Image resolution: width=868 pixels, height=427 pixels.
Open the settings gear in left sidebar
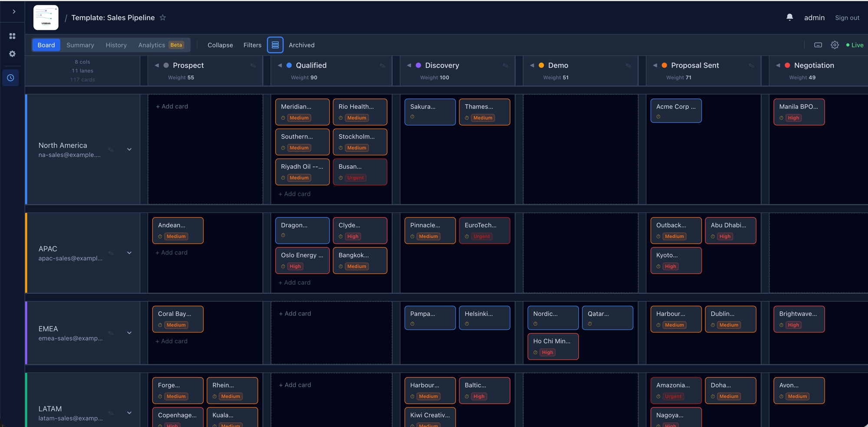coord(12,54)
